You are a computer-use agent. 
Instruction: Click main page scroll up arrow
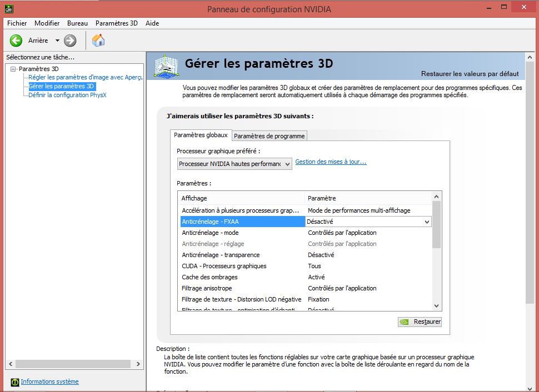(530, 57)
